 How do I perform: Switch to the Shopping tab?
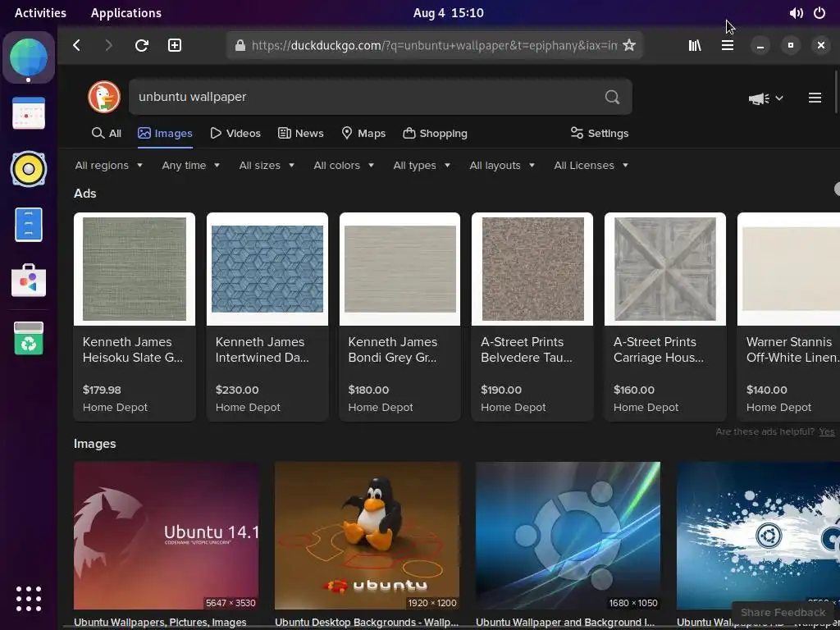pos(435,134)
